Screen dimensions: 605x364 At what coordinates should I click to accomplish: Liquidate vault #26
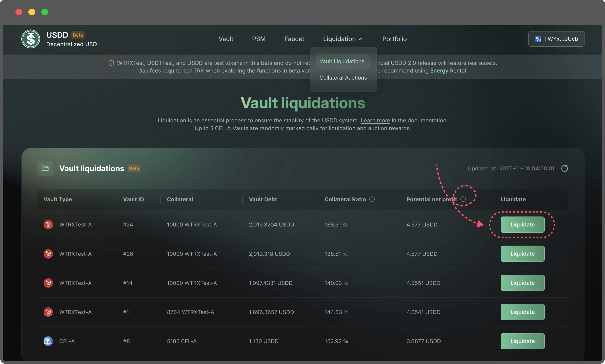pos(522,254)
